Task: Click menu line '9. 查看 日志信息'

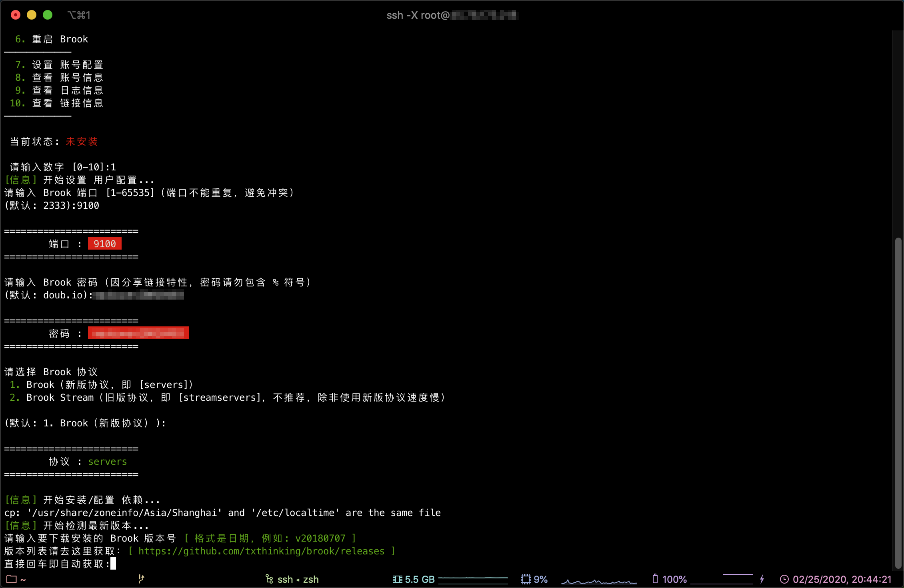Action: 59,90
